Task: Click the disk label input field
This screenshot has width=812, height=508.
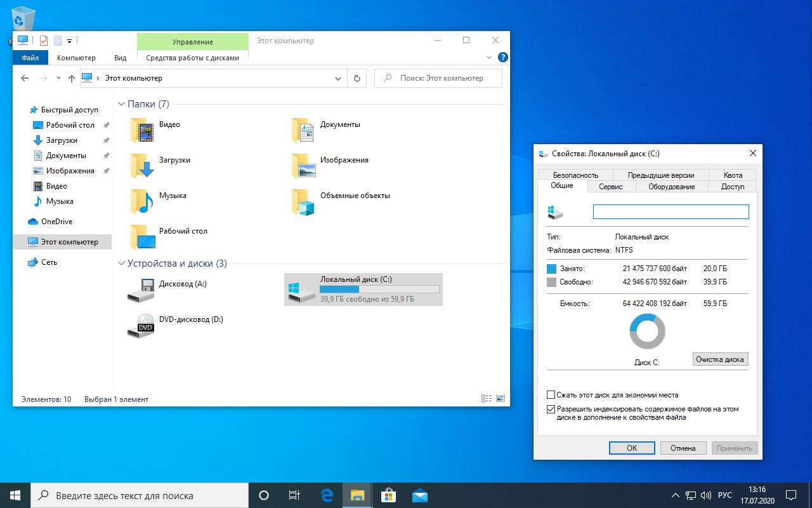Action: (671, 211)
